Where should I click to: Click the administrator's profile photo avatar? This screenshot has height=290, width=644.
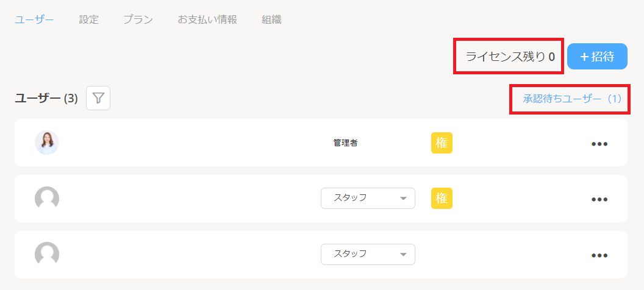tap(47, 143)
